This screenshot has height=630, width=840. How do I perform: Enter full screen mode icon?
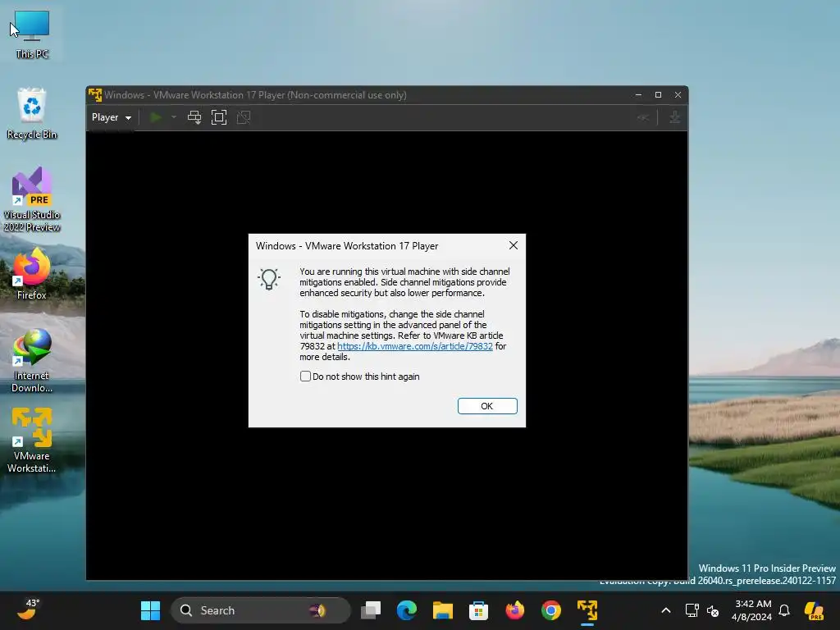[x=218, y=117]
